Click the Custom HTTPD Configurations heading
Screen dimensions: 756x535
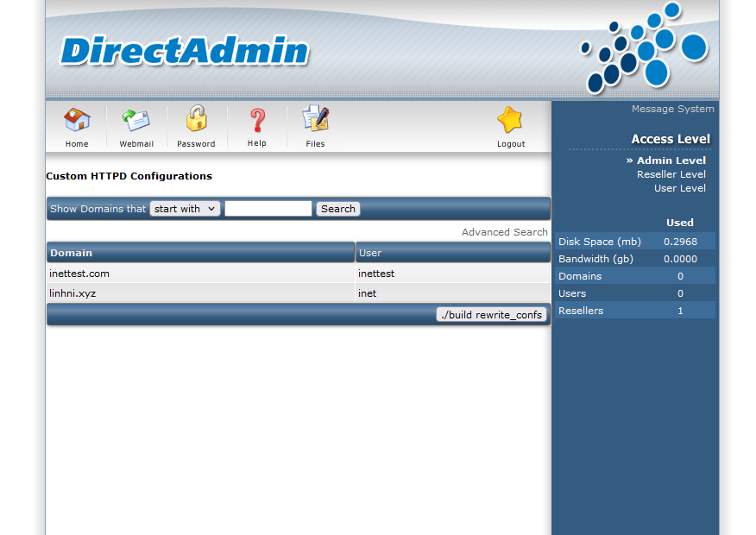coord(129,176)
